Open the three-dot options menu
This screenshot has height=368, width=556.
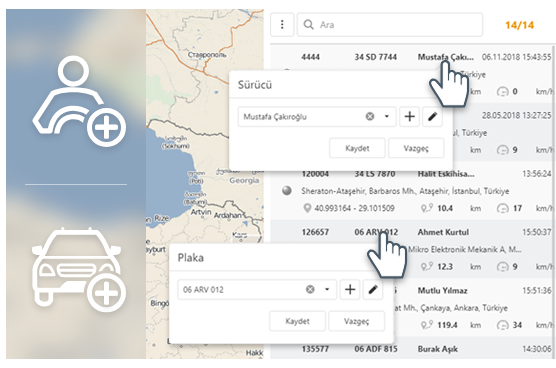pyautogui.click(x=282, y=25)
